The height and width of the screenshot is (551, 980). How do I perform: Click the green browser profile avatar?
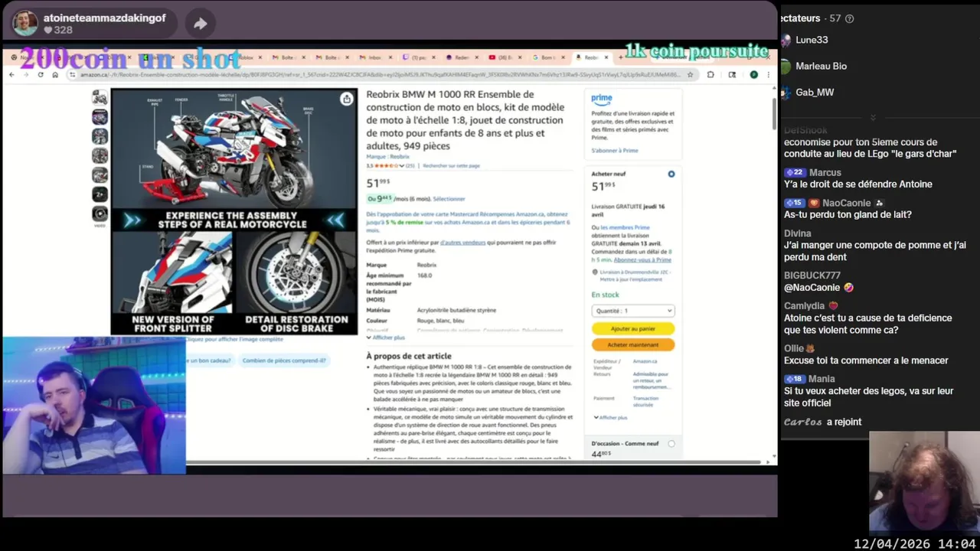tap(753, 74)
